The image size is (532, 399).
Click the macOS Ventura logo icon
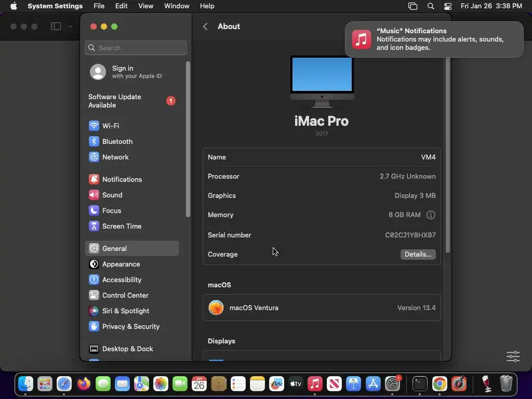(216, 308)
